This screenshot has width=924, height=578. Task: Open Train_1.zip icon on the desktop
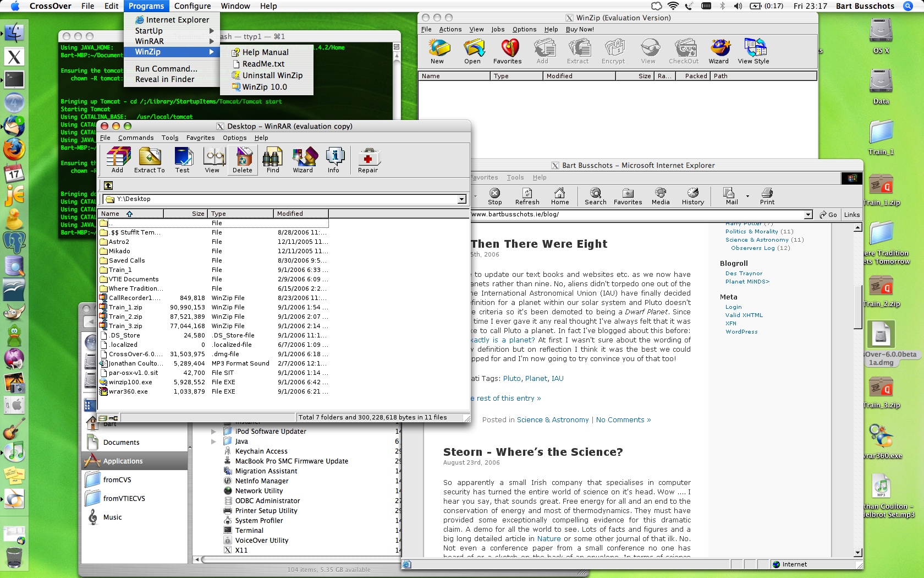881,190
